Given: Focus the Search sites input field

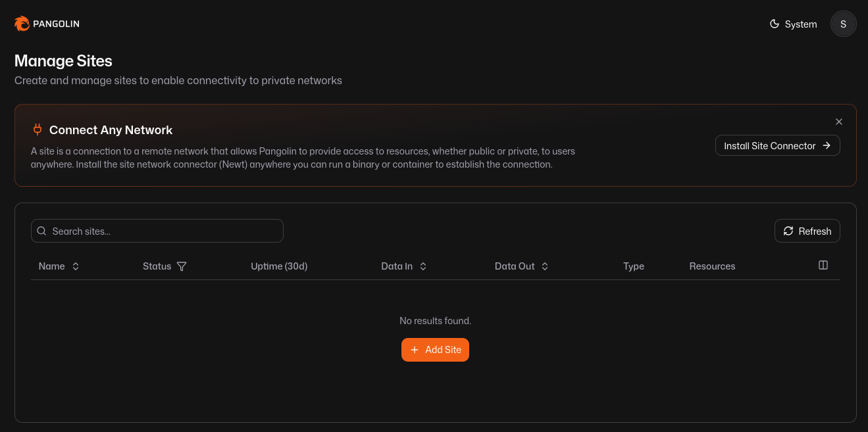Looking at the screenshot, I should [x=157, y=231].
